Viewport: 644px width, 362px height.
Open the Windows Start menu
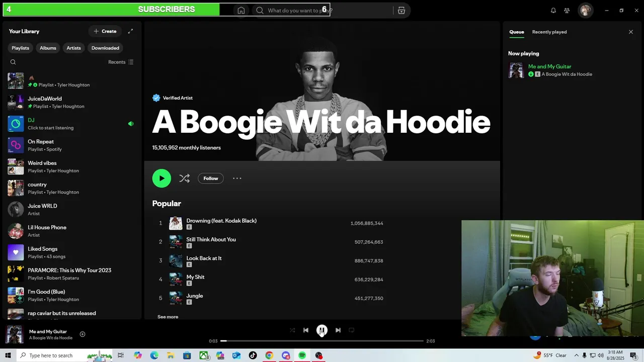click(8, 355)
